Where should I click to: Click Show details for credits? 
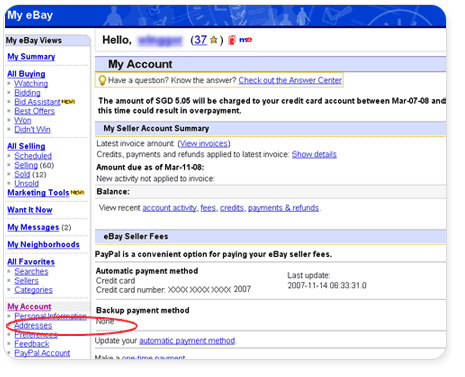tap(314, 154)
